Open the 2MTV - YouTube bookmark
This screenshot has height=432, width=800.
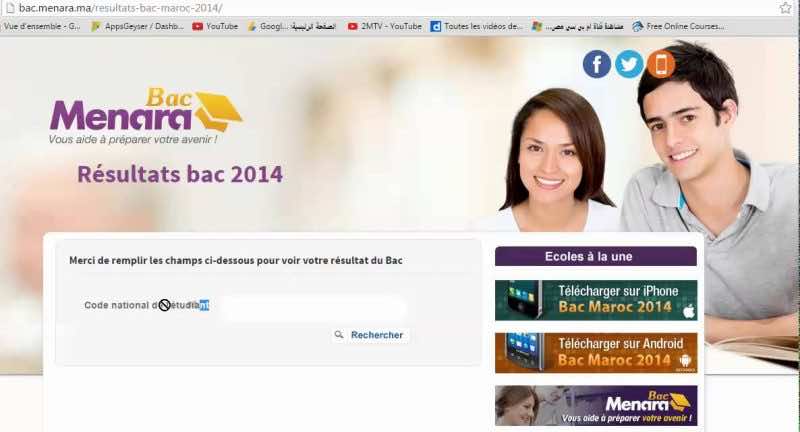[x=385, y=27]
